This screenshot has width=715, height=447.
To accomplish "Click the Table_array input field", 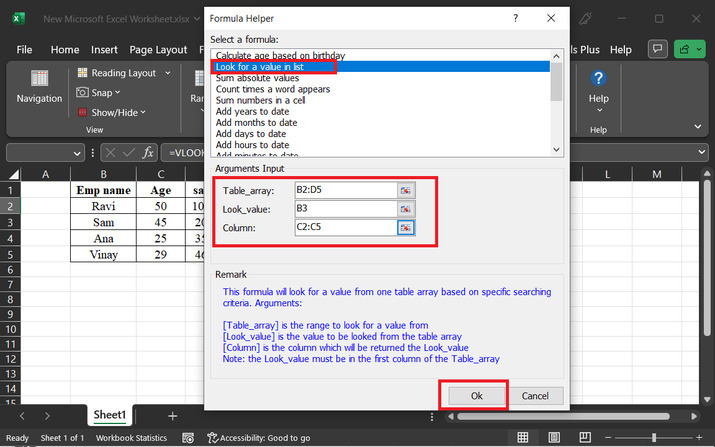I will pyautogui.click(x=346, y=190).
